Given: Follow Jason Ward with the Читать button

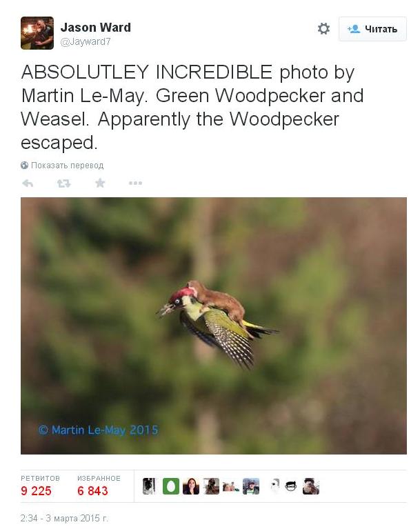Looking at the screenshot, I should pos(372,29).
